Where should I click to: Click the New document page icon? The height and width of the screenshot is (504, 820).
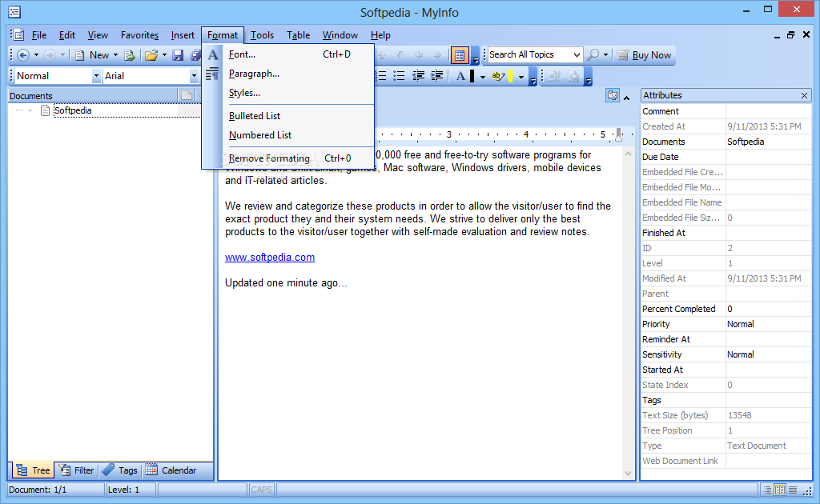[x=80, y=55]
